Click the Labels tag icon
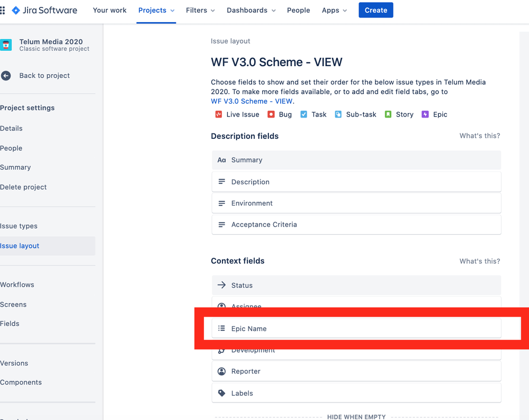 tap(222, 393)
